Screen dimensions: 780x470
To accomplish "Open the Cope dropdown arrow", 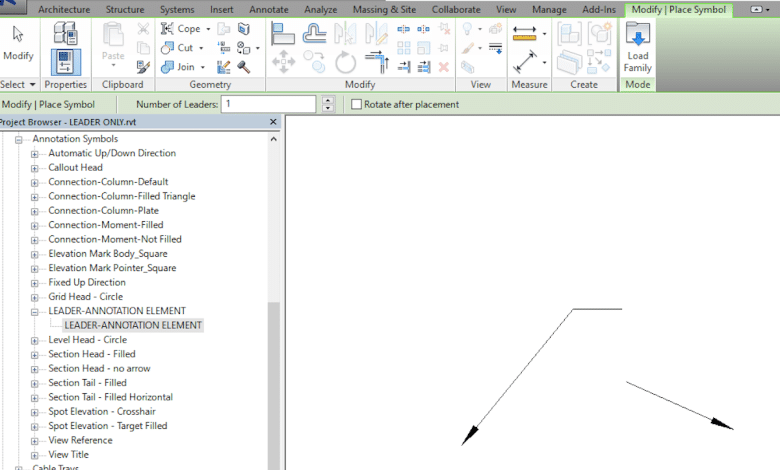I will [208, 29].
